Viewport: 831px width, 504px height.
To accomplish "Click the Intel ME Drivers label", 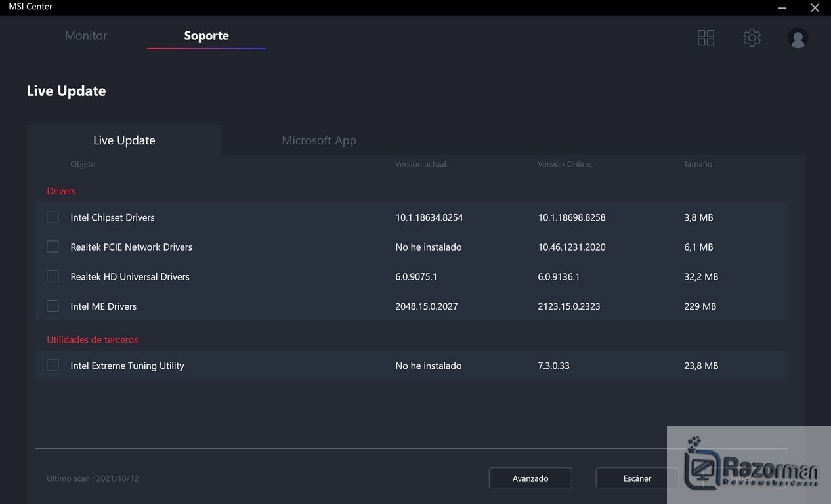I will [x=104, y=306].
